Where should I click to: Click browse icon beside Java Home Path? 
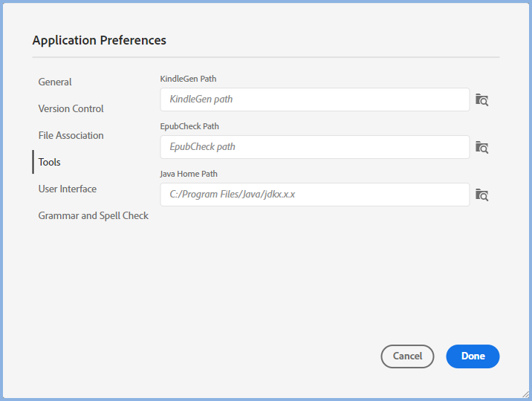[482, 195]
